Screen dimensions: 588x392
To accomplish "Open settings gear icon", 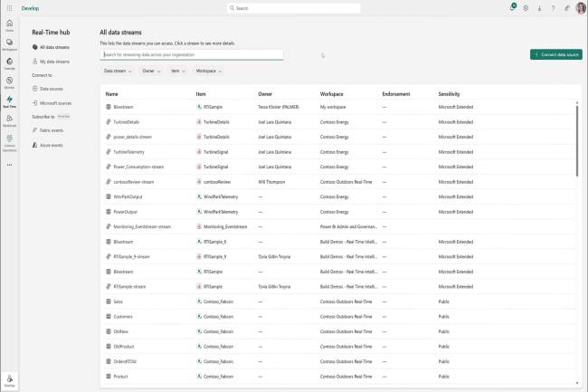I will [526, 8].
